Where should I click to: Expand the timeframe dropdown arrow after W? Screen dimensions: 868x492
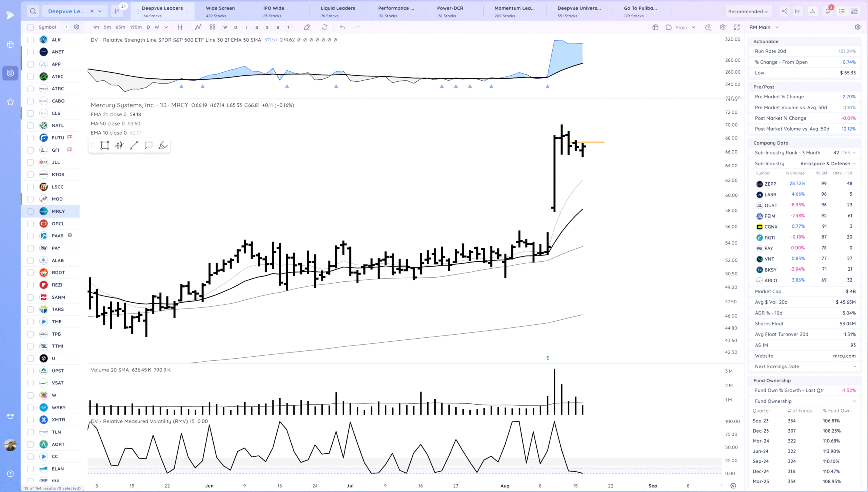coord(166,27)
